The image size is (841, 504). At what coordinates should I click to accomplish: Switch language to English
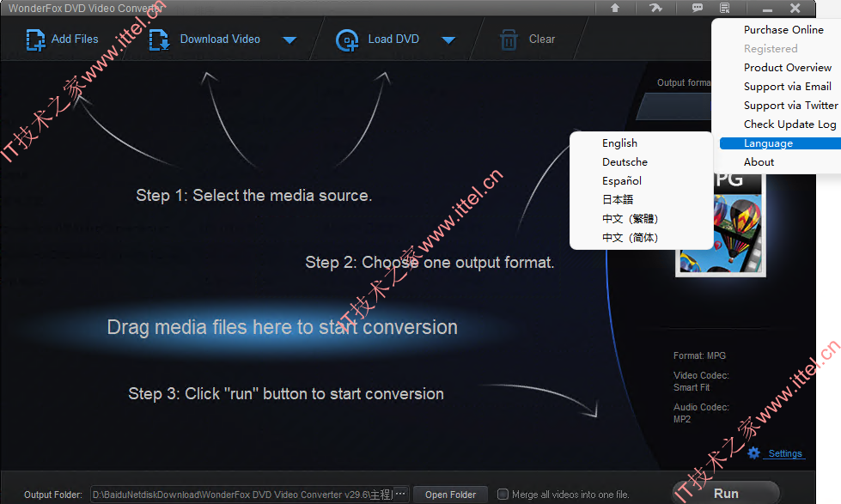point(619,143)
